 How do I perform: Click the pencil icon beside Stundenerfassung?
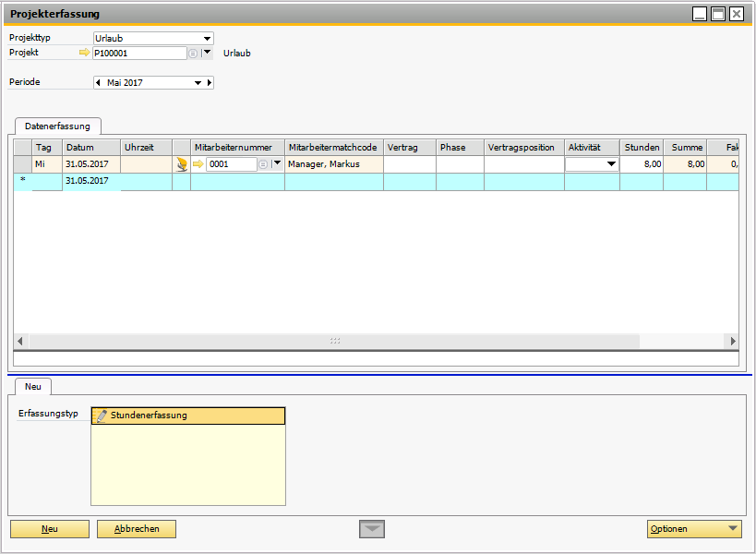pos(102,415)
